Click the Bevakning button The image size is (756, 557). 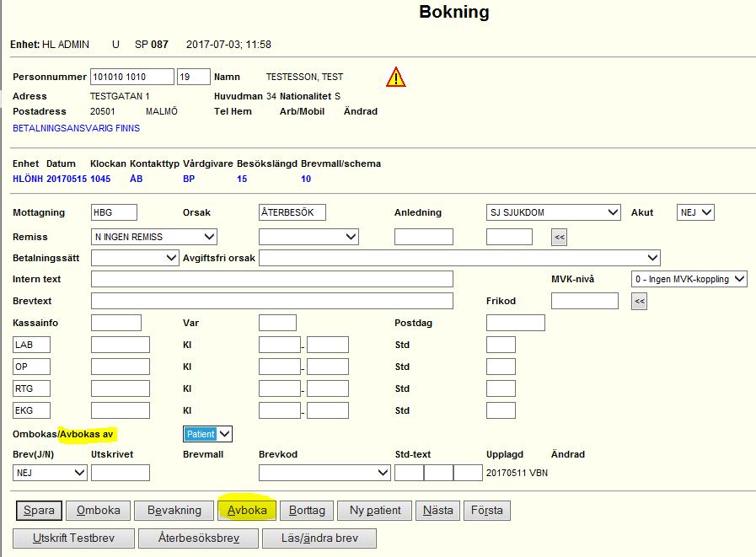[174, 511]
